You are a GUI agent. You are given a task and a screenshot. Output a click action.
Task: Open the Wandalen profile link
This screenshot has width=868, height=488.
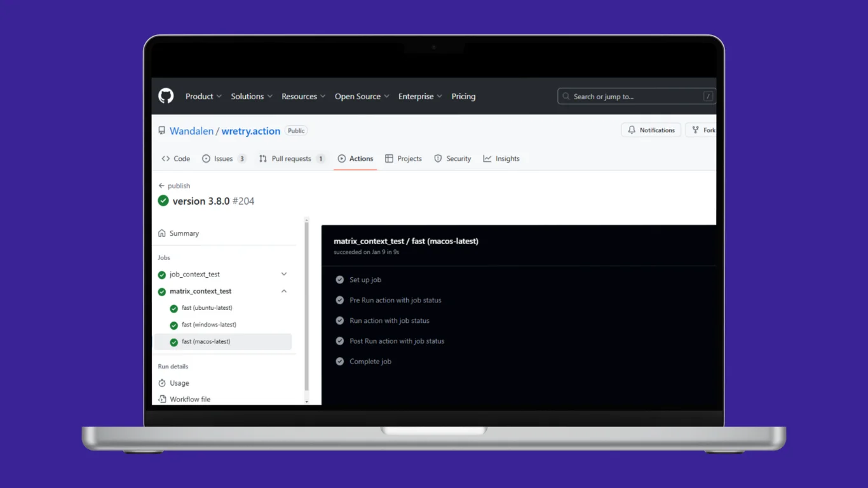click(191, 131)
